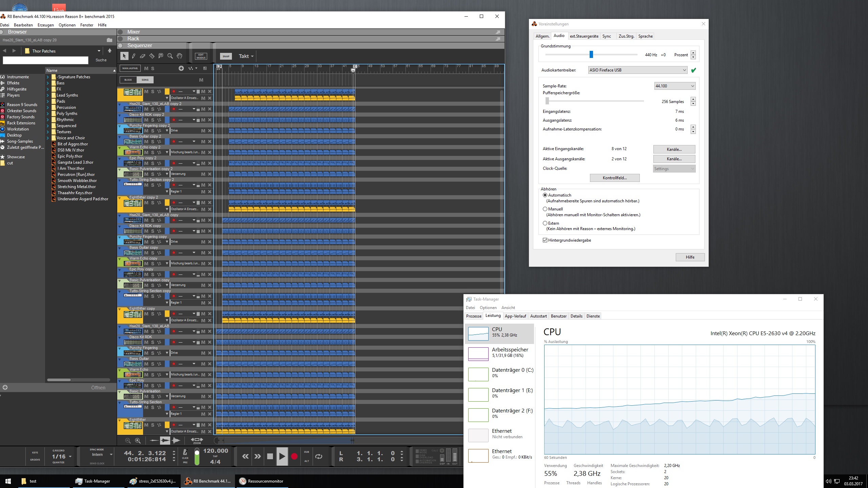Click the browser folder icon beside patch name

point(109,40)
